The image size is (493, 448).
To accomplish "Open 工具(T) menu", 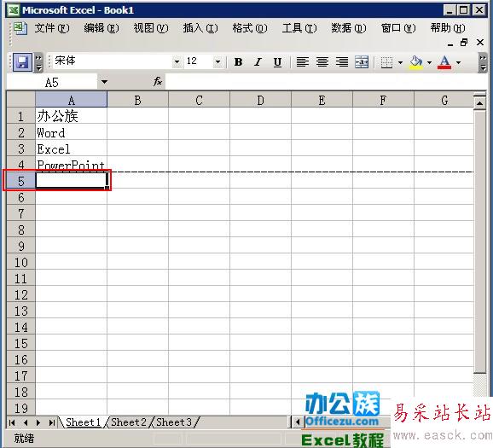I will pos(299,28).
